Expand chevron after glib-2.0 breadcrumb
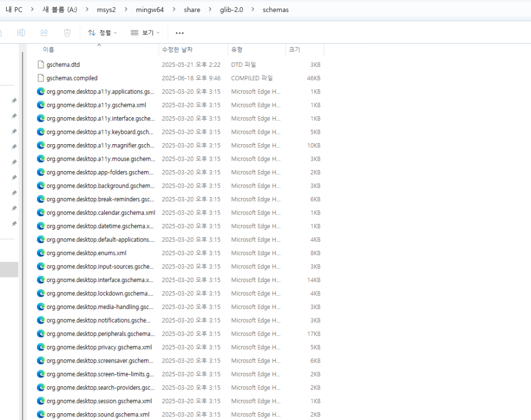The height and width of the screenshot is (420, 531). coord(253,9)
